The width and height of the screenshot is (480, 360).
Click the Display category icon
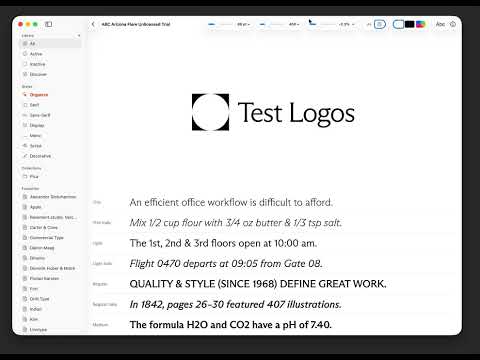point(25,125)
